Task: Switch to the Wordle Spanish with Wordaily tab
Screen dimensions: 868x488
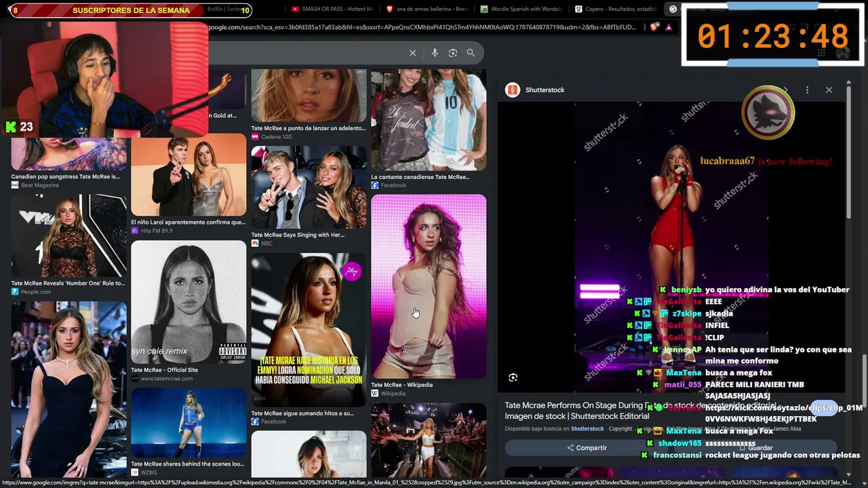Action: click(x=521, y=9)
